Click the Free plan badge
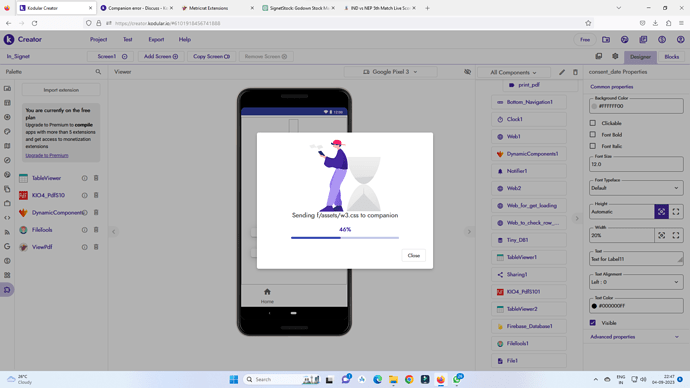Screen dimensions: 690x388 click(x=585, y=40)
